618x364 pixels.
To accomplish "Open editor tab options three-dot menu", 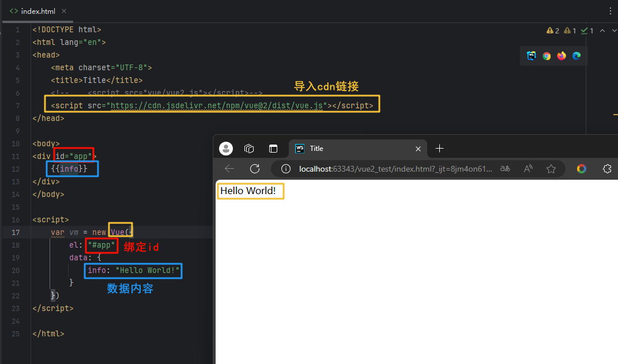I will 610,11.
